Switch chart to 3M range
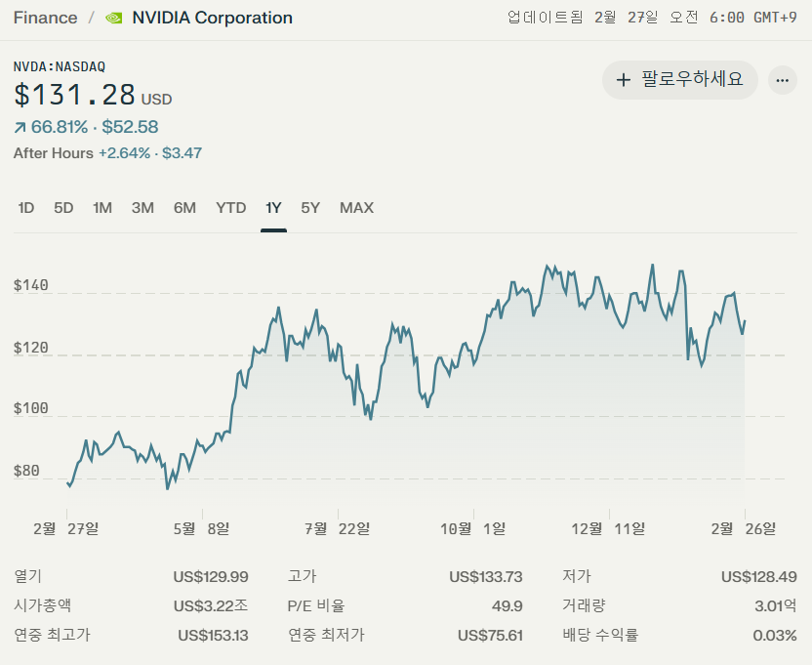 142,208
